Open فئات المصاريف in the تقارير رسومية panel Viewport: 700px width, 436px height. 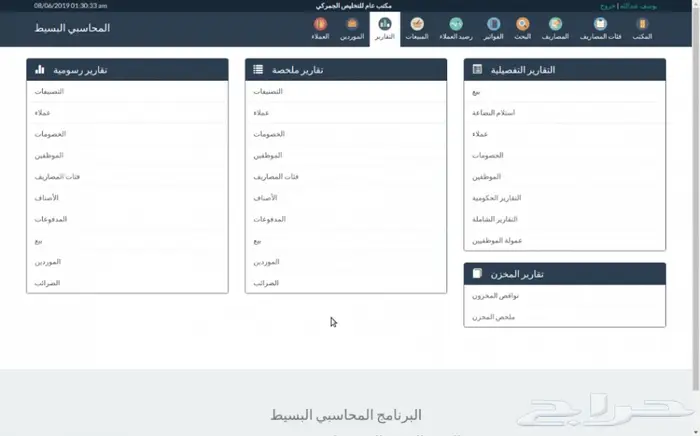click(x=57, y=177)
